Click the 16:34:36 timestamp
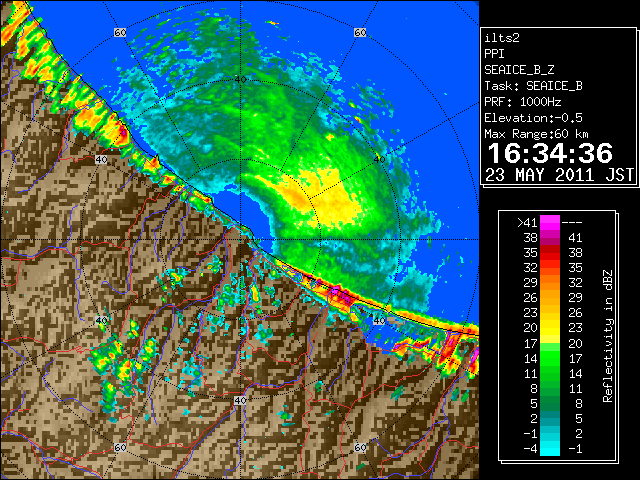Viewport: 640px width, 480px height. coord(550,153)
